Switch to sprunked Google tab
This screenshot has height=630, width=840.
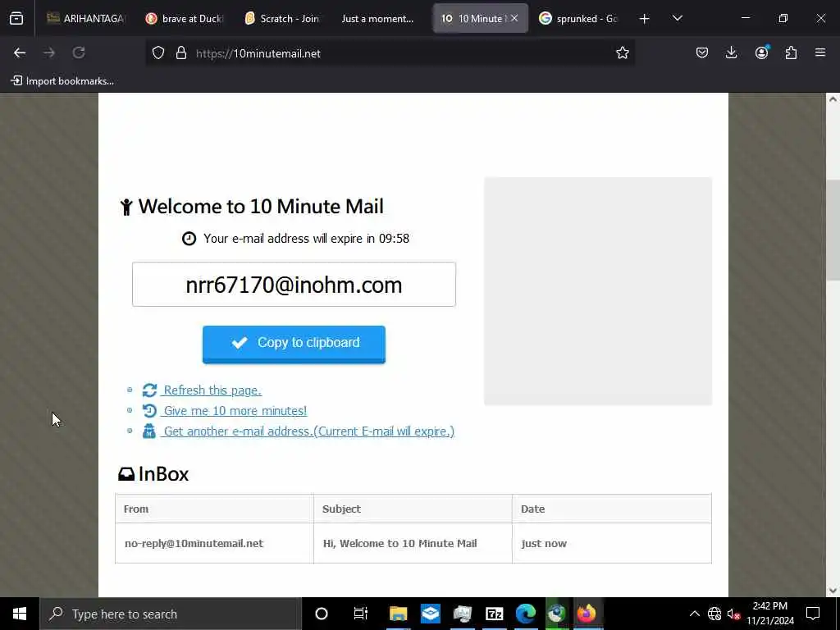(x=579, y=19)
